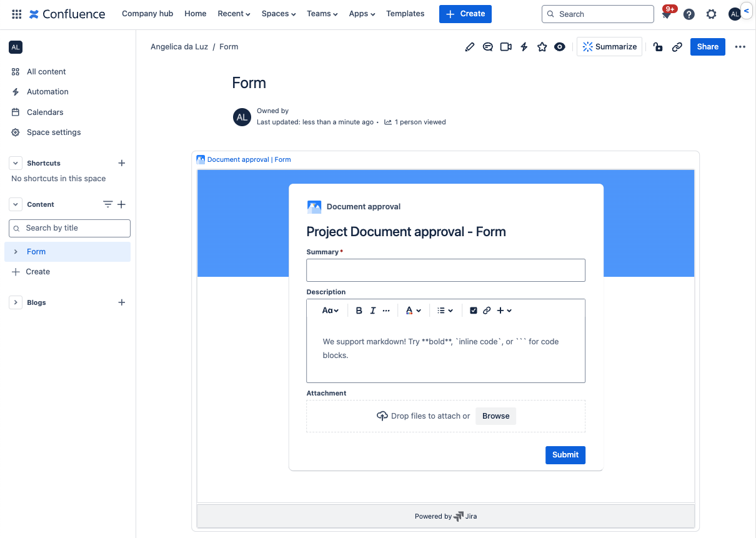Expand the Blogs section
Screen dimensions: 756x538
click(x=16, y=302)
